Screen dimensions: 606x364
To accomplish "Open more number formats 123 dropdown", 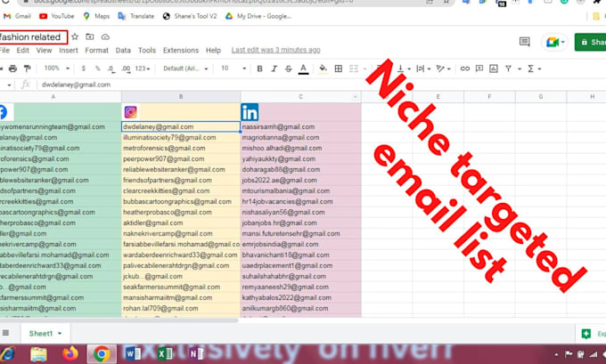I will 143,69.
